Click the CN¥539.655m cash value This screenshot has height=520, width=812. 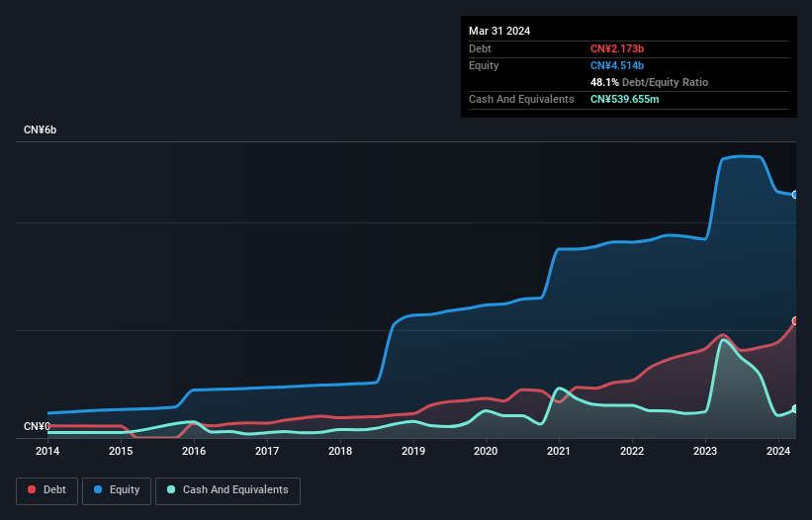tap(624, 99)
